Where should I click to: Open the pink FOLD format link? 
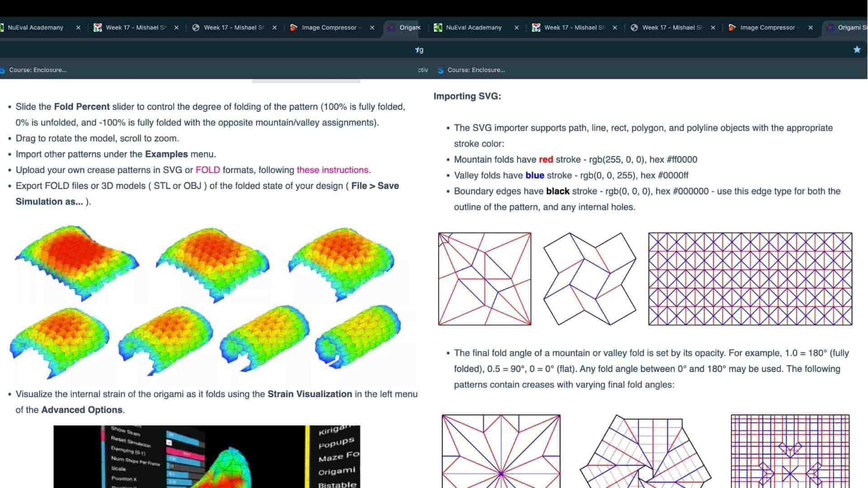tap(208, 170)
